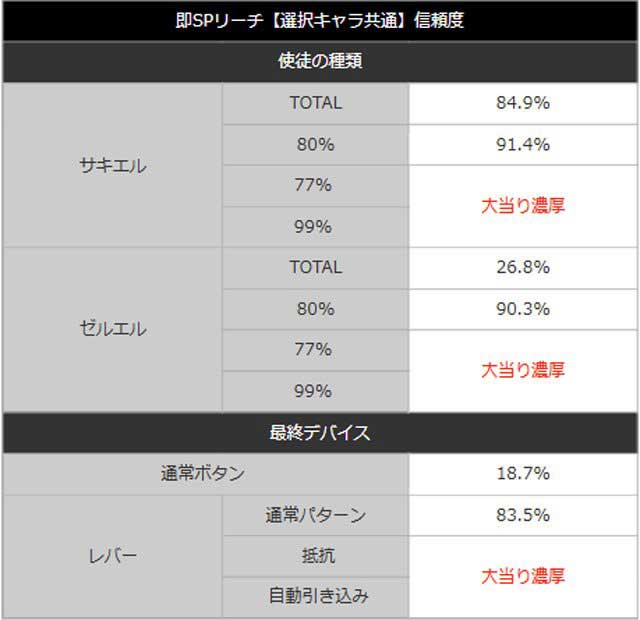Click the red 大当り濃厚 text beside 抵抗

coord(523,576)
